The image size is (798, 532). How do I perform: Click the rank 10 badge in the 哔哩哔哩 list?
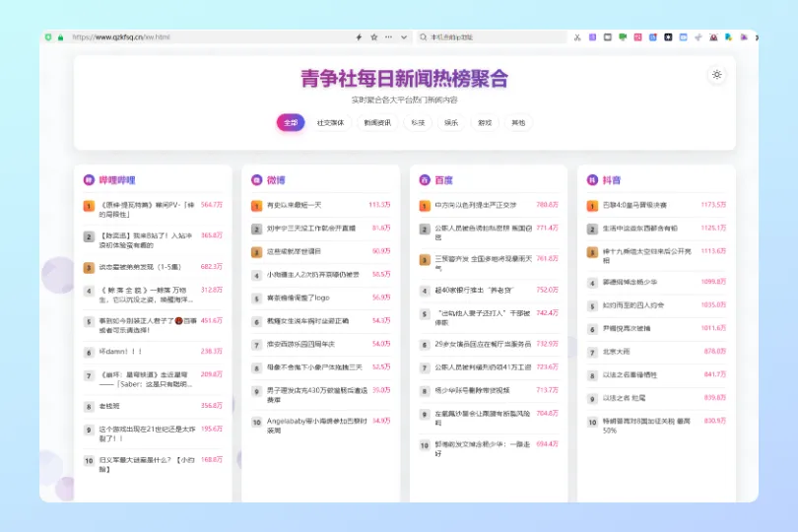[x=89, y=461]
